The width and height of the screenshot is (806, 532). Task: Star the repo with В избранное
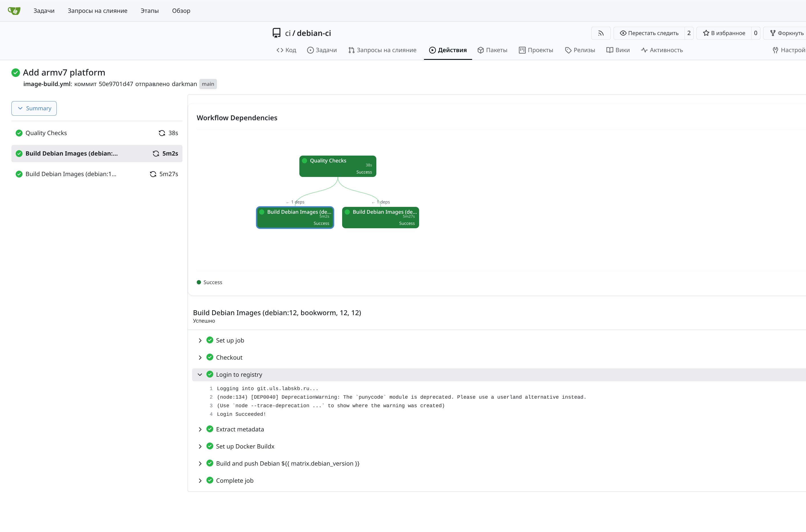point(724,33)
